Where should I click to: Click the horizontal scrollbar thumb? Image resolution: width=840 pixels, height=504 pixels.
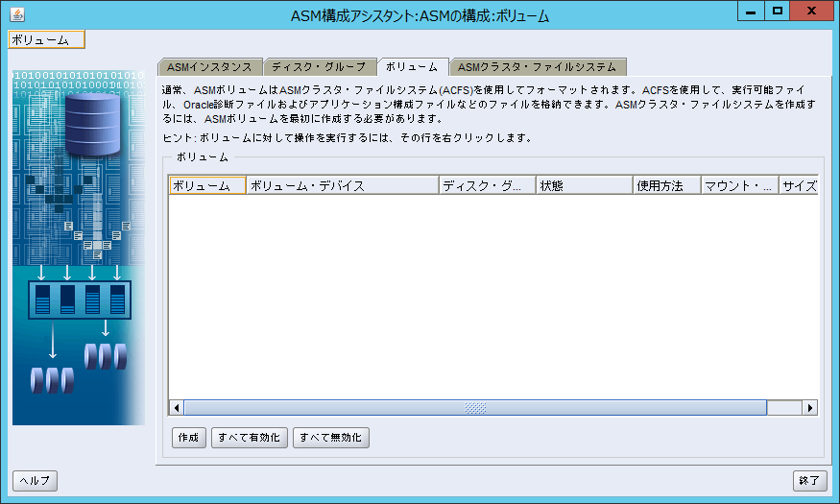[475, 408]
